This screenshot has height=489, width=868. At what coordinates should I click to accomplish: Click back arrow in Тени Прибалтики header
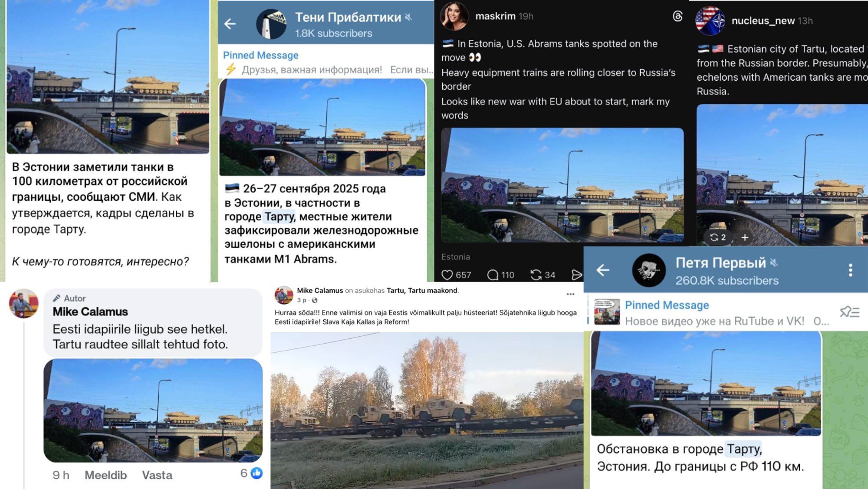(x=230, y=24)
